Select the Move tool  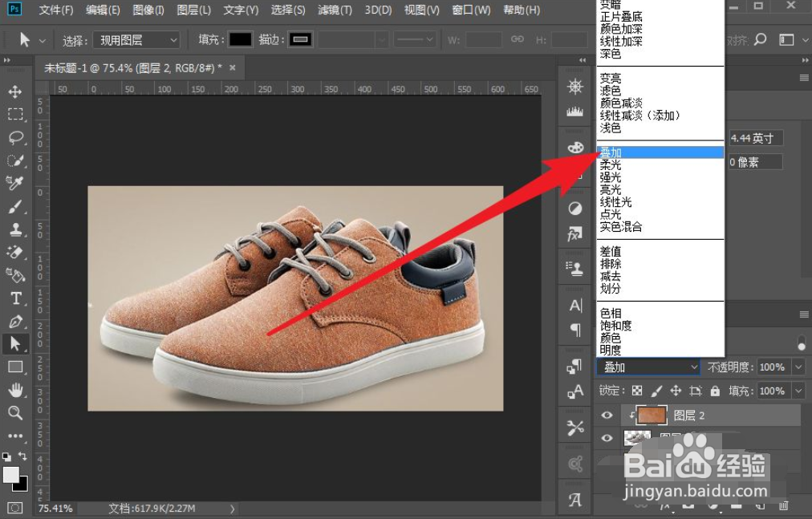point(15,91)
